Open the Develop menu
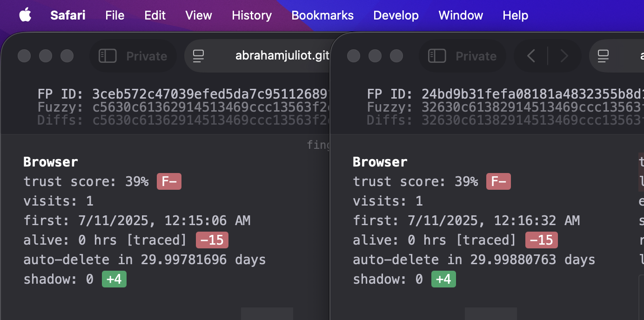The width and height of the screenshot is (644, 320). [x=396, y=15]
